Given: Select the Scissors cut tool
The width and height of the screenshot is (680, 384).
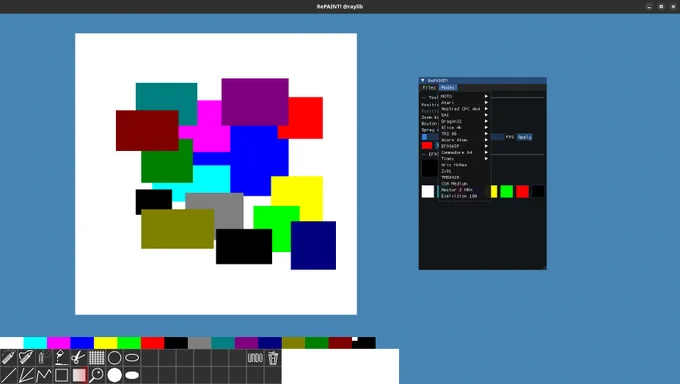Looking at the screenshot, I should 78,358.
